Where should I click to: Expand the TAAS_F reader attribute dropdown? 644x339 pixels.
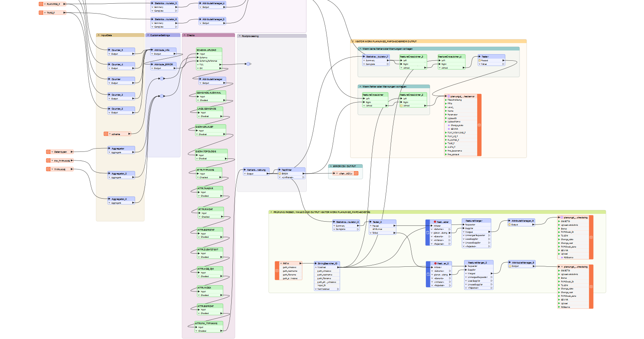click(45, 13)
